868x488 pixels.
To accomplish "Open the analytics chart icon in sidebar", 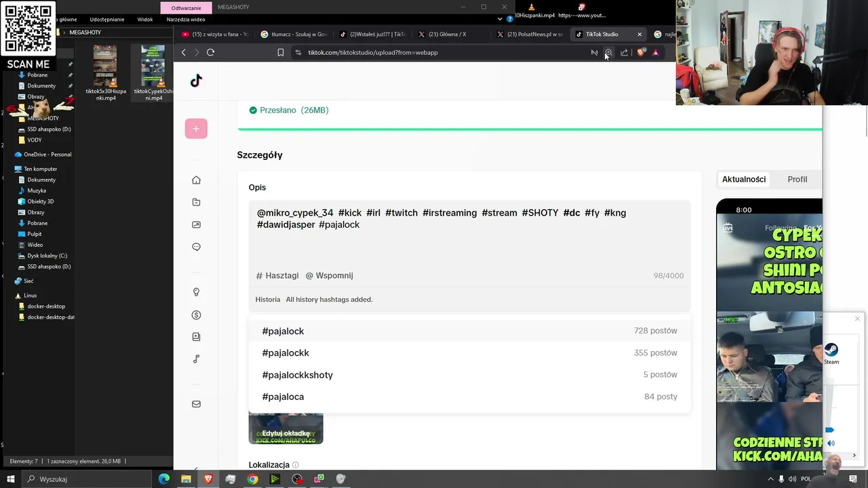I will coord(196,224).
